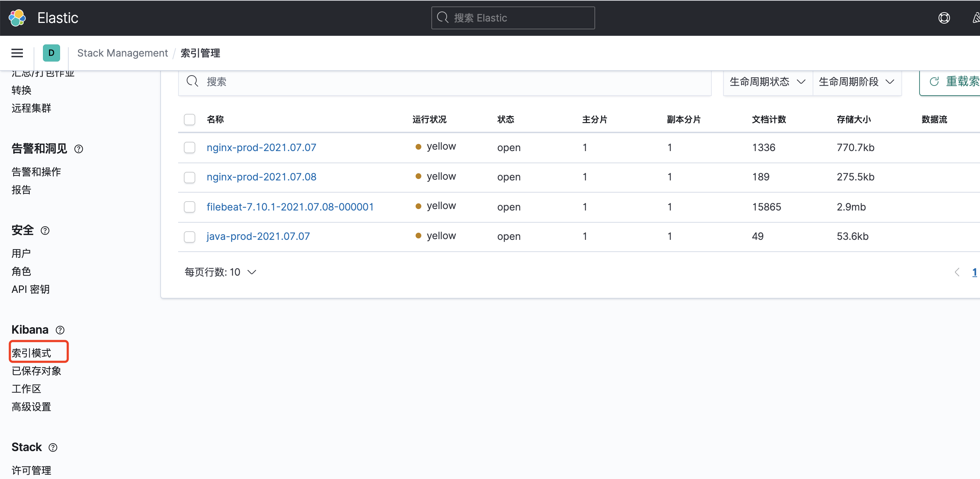Sort by the 副本分片 column header
The height and width of the screenshot is (479, 980).
[683, 119]
